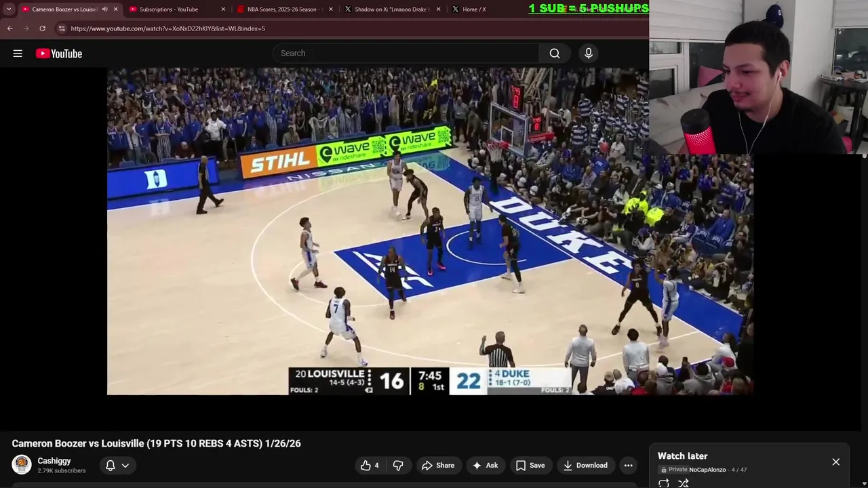
Task: Download the video
Action: pyautogui.click(x=585, y=466)
